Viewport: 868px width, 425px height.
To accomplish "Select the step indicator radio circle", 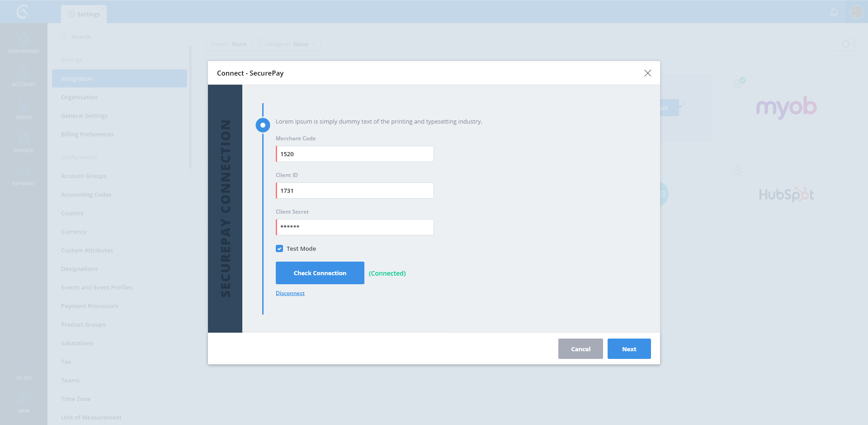I will 263,125.
